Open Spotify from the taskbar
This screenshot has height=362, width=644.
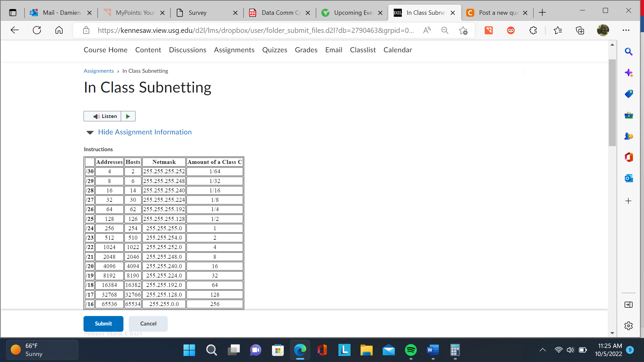[411, 350]
